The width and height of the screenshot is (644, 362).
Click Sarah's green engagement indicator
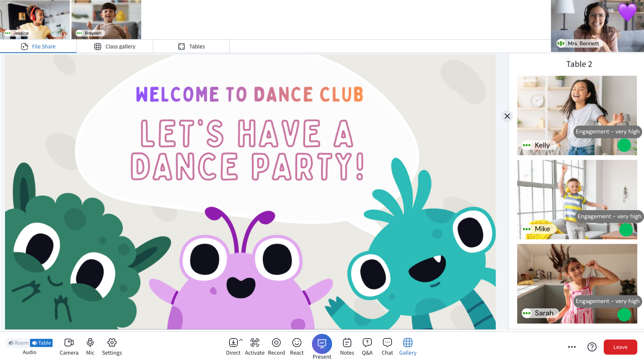point(624,315)
